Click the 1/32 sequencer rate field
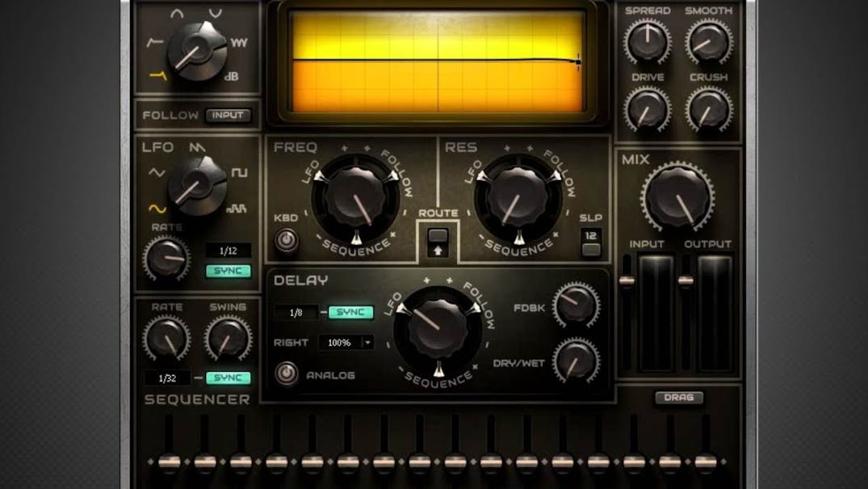Screen dimensions: 868x489 [x=167, y=376]
